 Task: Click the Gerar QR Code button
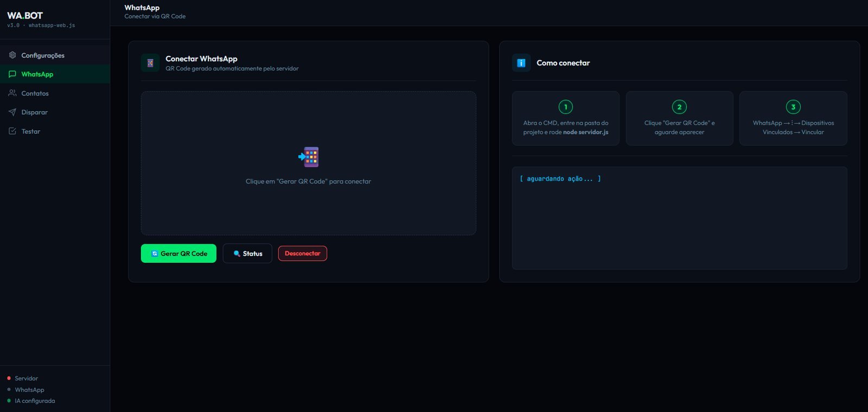[178, 253]
